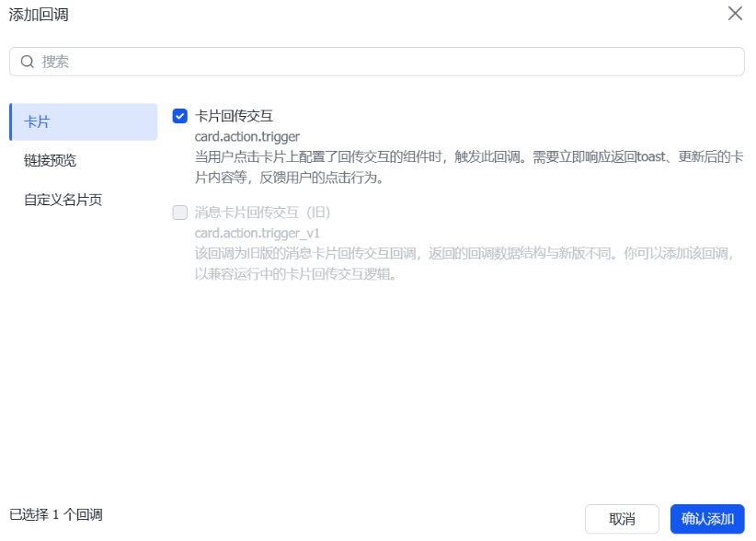Click the 卡片回传交互 title text
Image resolution: width=756 pixels, height=541 pixels.
234,116
